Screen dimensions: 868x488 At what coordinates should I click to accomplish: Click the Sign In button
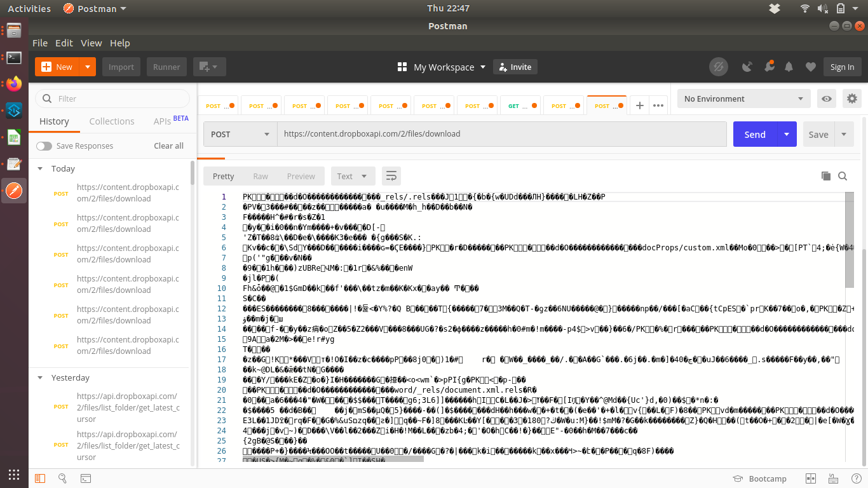[843, 67]
